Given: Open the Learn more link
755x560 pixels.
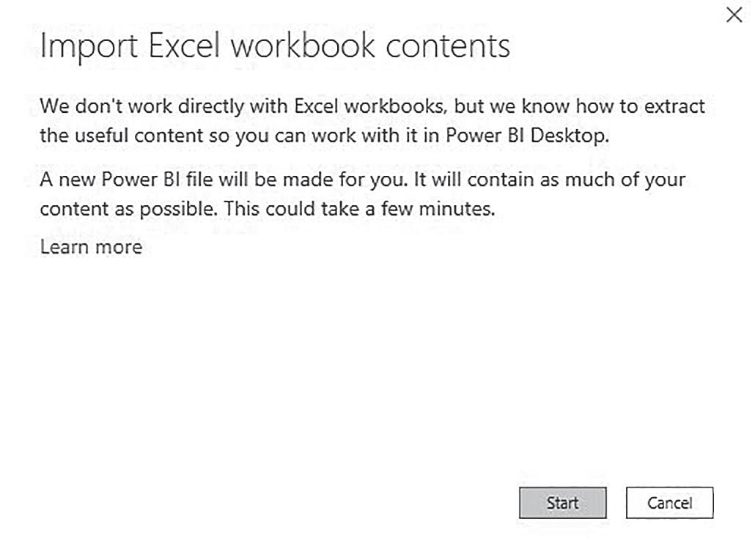Looking at the screenshot, I should [x=91, y=247].
